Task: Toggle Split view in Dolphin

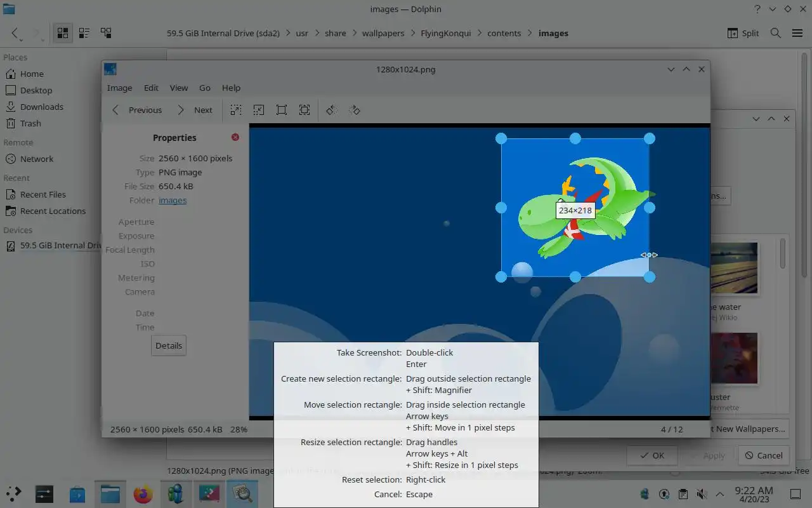Action: click(x=743, y=33)
